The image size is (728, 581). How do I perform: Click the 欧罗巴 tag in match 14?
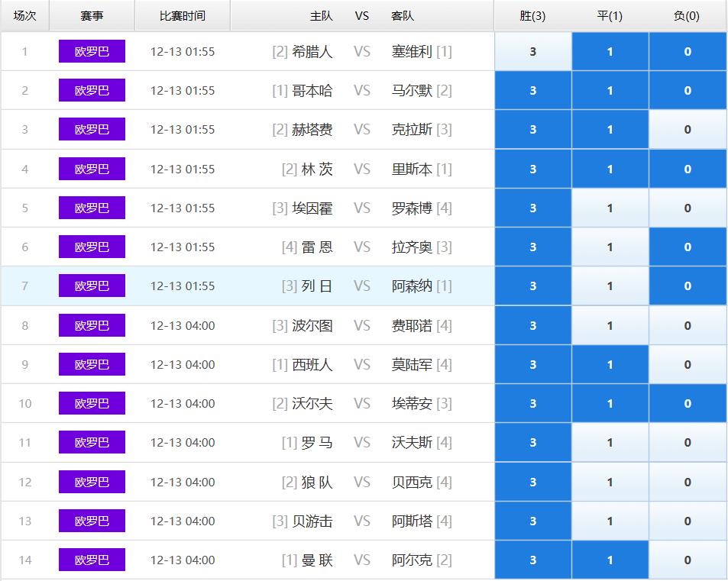[x=92, y=560]
